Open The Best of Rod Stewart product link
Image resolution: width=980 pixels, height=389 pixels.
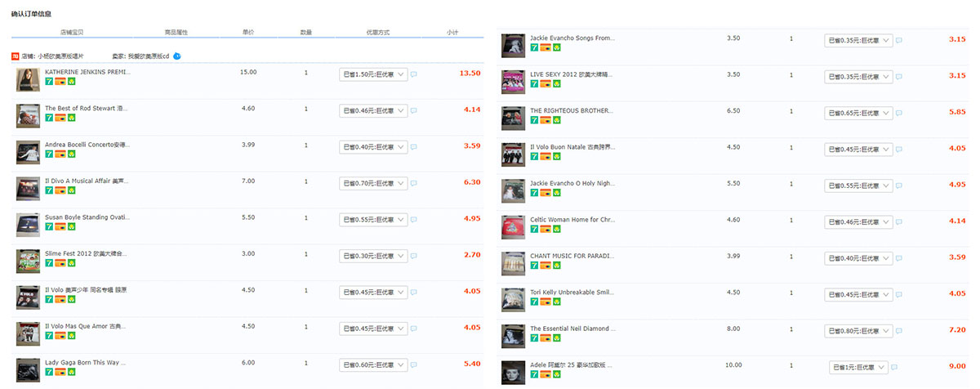pos(87,108)
